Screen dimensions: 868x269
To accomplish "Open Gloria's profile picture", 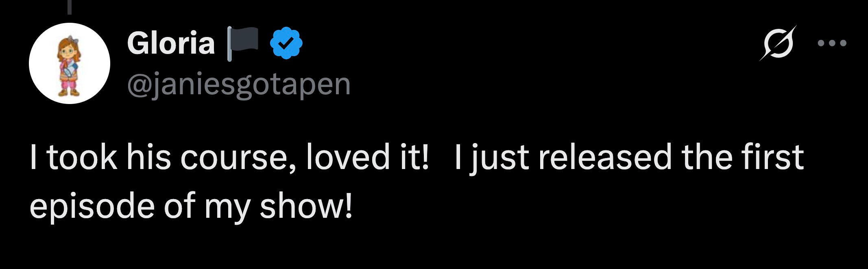I will [x=70, y=63].
